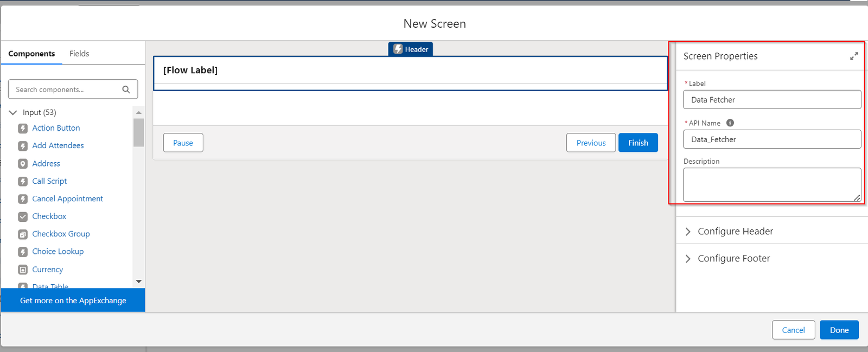Select the Currency component label
This screenshot has height=352, width=868.
pos(48,270)
